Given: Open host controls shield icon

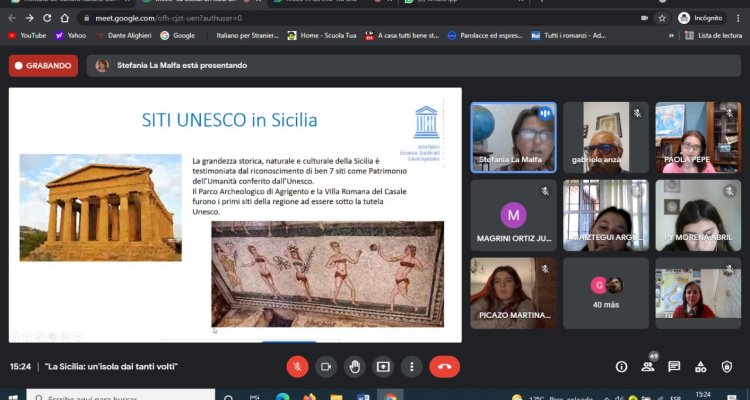Looking at the screenshot, I should [727, 367].
